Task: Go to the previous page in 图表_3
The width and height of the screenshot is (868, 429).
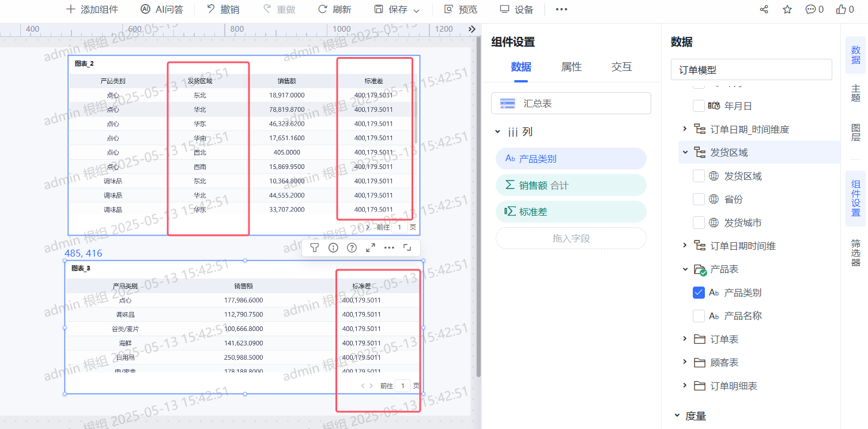Action: (363, 386)
